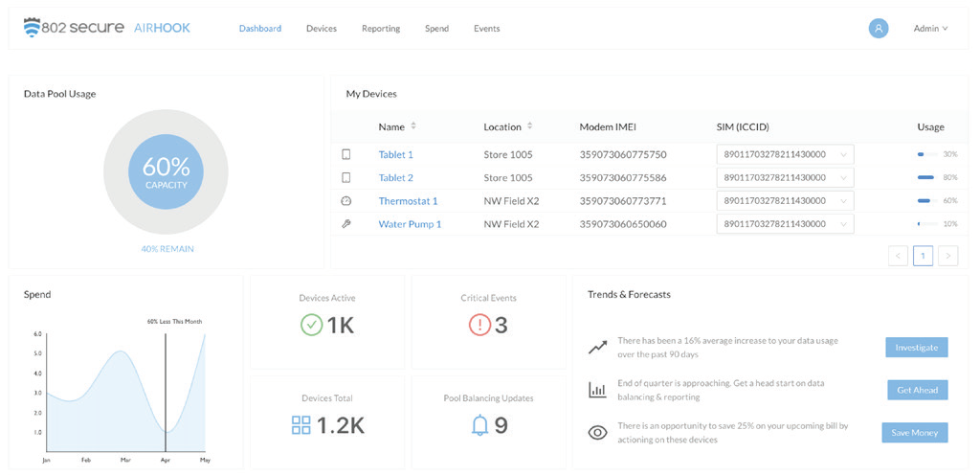Open the Admin account dropdown

pos(930,29)
